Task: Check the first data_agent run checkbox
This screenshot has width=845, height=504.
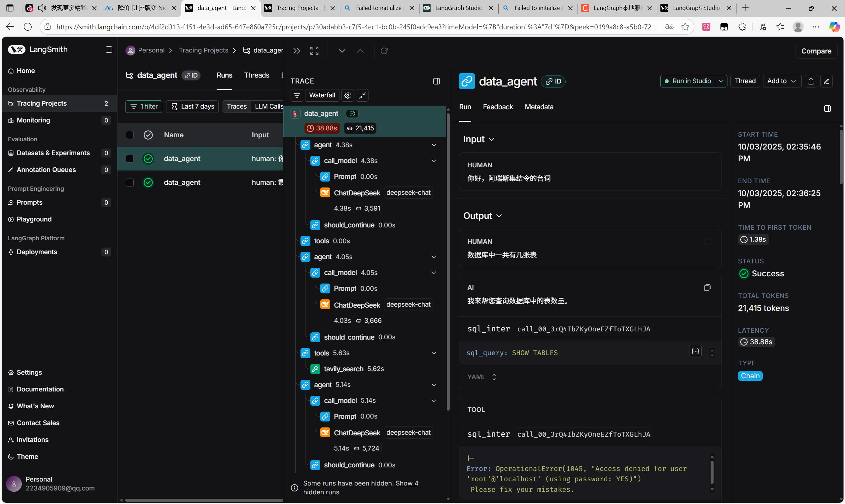Action: click(130, 159)
